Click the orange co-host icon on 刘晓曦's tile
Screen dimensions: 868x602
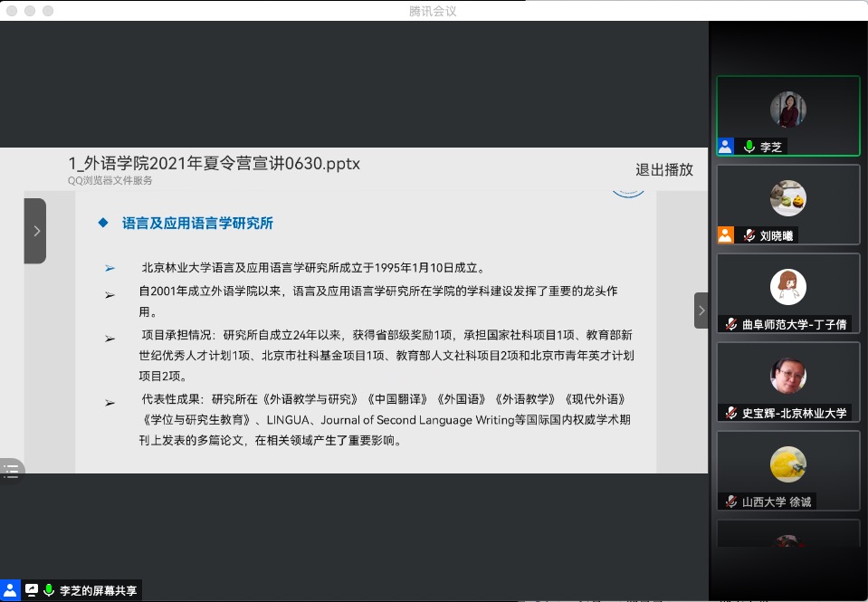(x=725, y=235)
